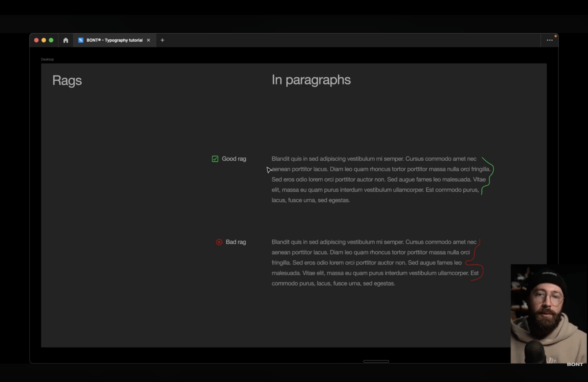Select the Bad rag text label
588x382 pixels.
coord(236,242)
